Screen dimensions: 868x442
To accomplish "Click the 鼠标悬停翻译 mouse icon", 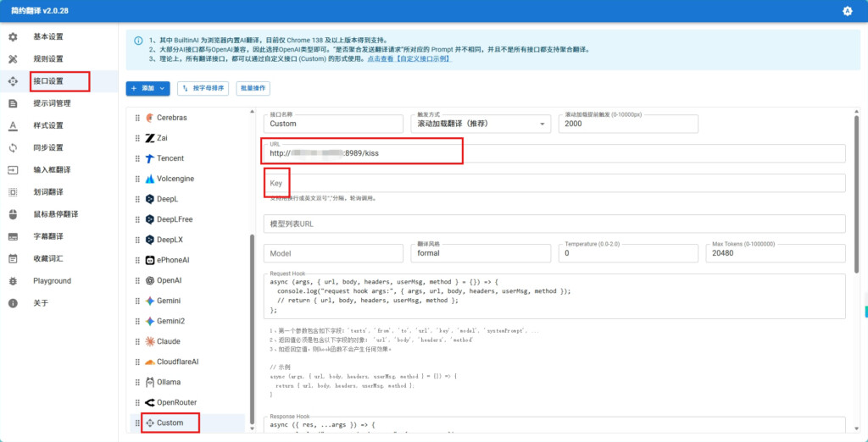I will (13, 214).
